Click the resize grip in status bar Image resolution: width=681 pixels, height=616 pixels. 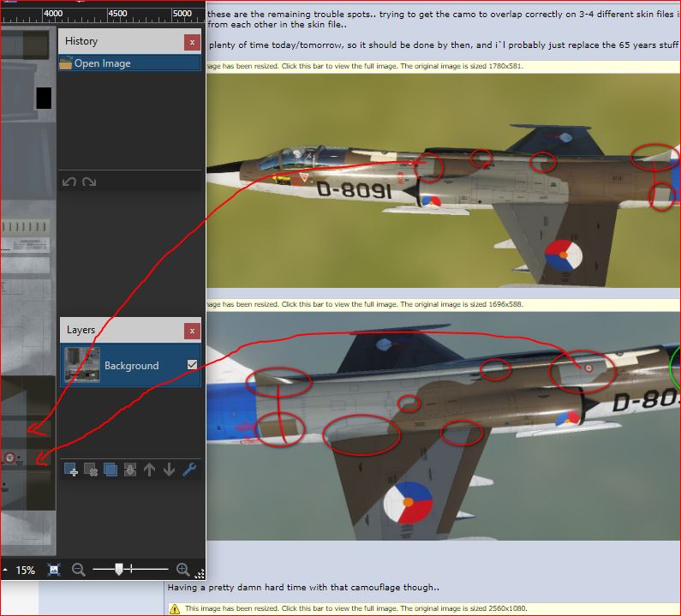tap(200, 574)
